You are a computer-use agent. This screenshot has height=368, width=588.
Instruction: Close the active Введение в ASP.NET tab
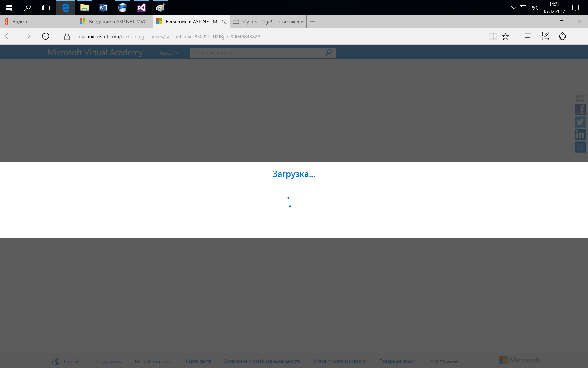pos(224,21)
